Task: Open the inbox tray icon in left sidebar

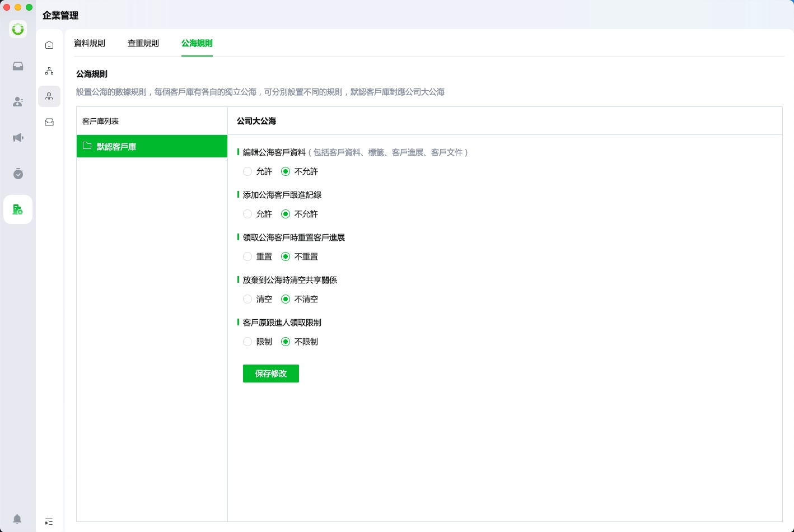Action: click(x=18, y=66)
